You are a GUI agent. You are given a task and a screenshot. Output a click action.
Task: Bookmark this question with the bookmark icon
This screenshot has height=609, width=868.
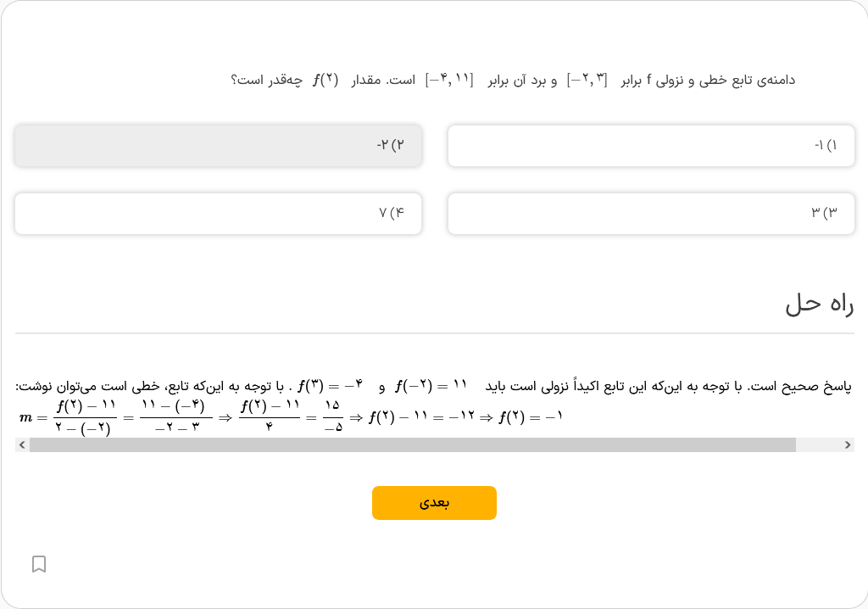[39, 564]
